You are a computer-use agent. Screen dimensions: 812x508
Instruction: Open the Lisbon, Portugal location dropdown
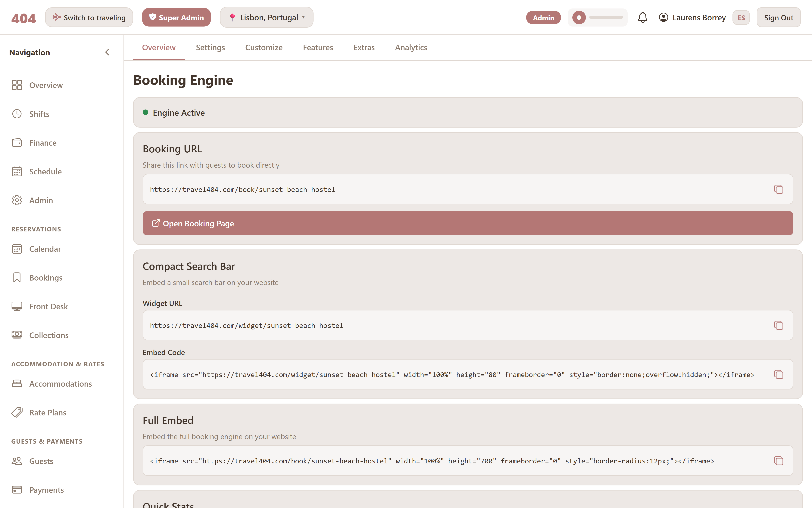[x=266, y=17]
